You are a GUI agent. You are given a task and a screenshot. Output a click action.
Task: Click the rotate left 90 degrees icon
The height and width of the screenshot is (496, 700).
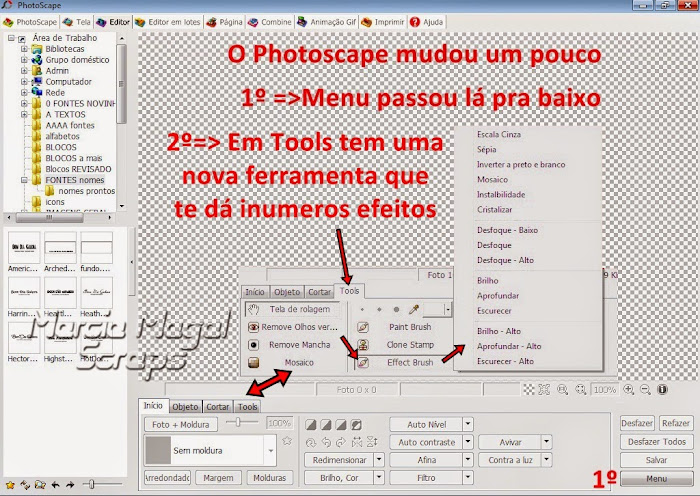[326, 442]
